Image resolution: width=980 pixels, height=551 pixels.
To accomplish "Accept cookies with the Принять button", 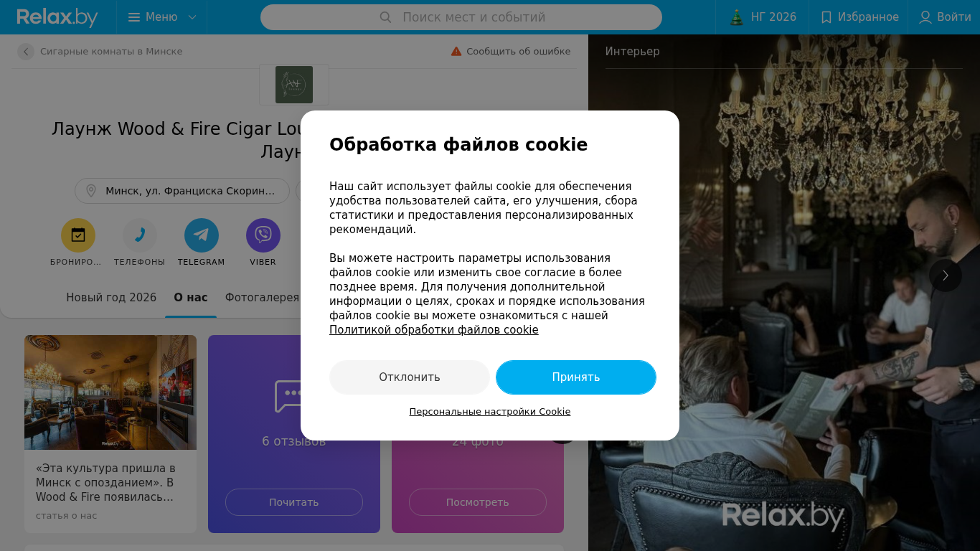I will (x=576, y=377).
